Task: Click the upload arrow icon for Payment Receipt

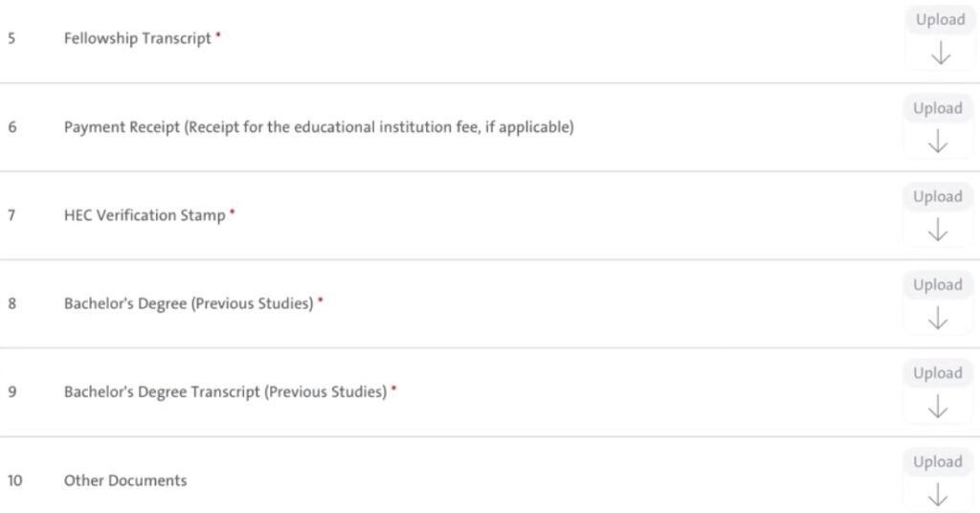Action: [x=938, y=143]
